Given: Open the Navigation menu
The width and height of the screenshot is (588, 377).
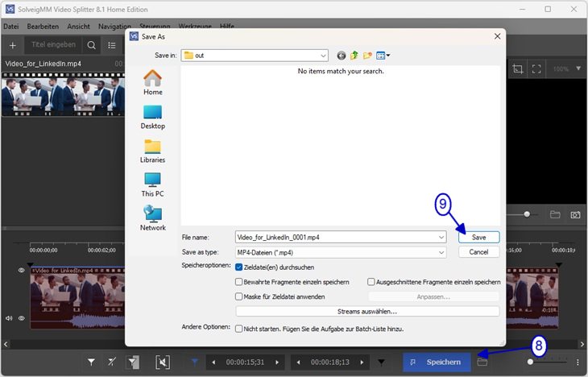Looking at the screenshot, I should tap(114, 27).
